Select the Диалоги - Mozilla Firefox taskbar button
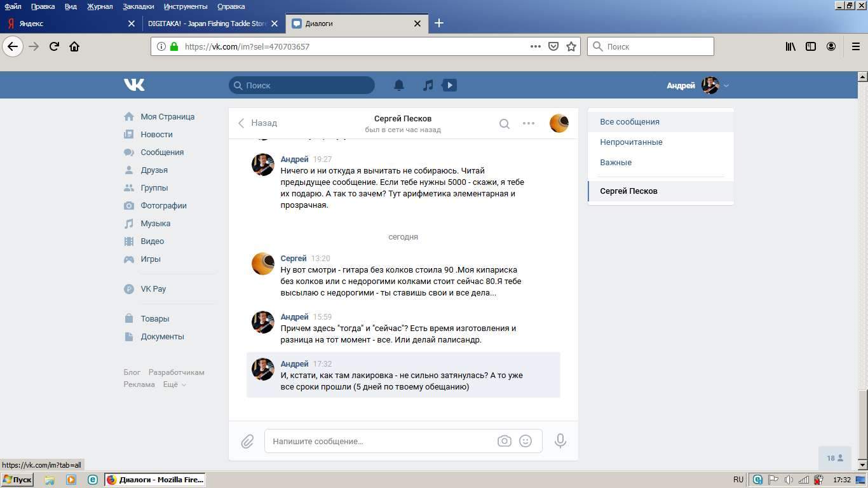 coord(155,480)
